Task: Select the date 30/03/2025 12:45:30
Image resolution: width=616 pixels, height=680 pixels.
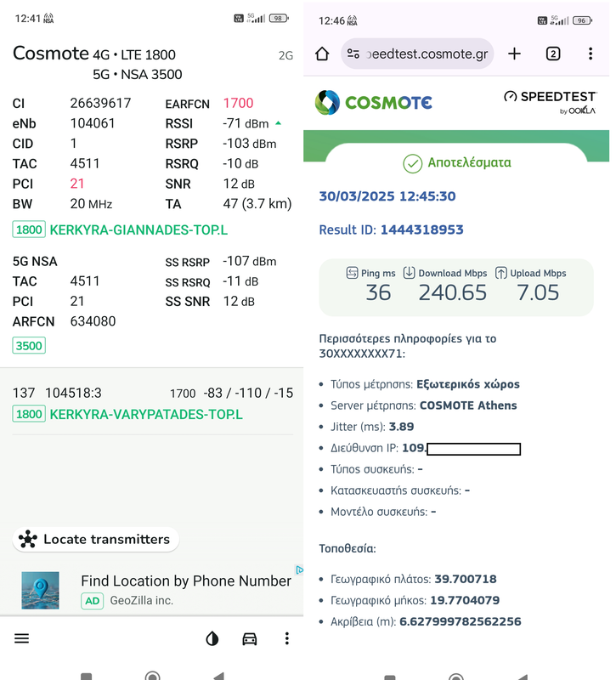Action: point(387,196)
